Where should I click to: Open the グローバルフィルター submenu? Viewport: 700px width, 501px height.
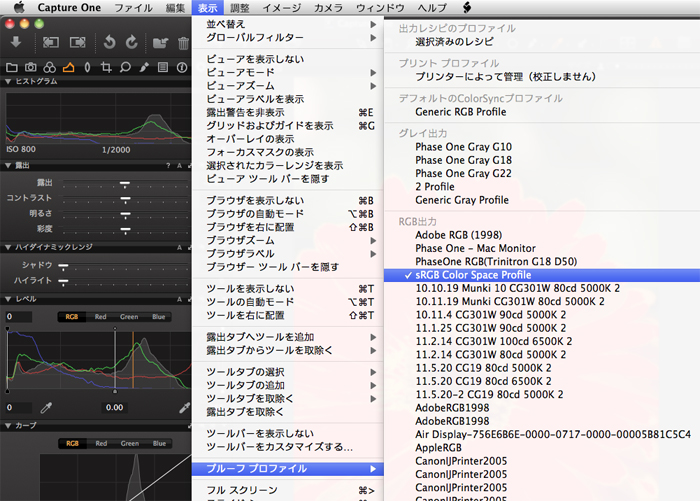288,38
